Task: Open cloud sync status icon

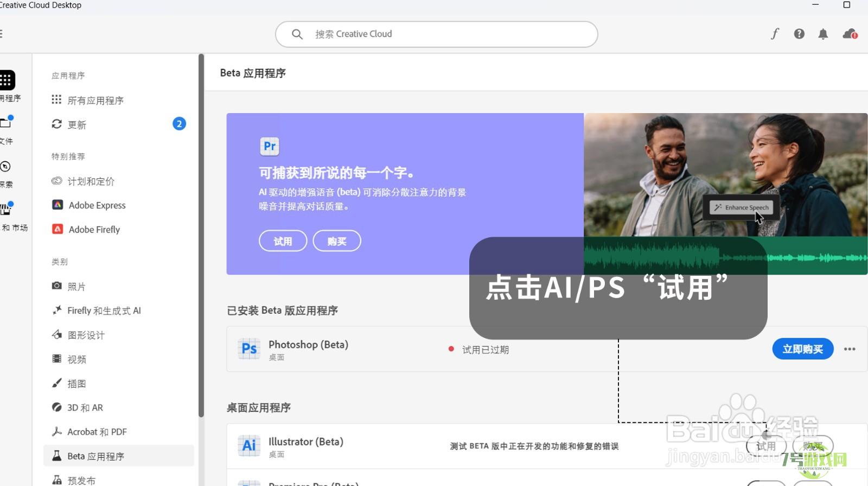Action: (850, 34)
